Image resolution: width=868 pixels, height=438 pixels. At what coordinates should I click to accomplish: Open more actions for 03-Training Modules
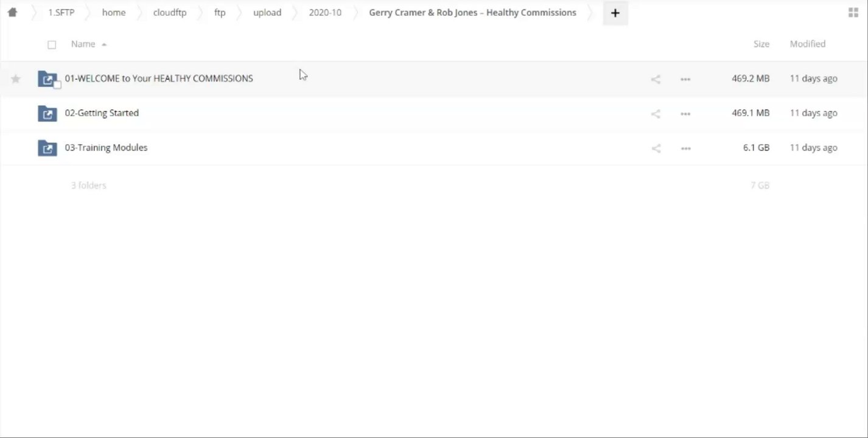(685, 148)
